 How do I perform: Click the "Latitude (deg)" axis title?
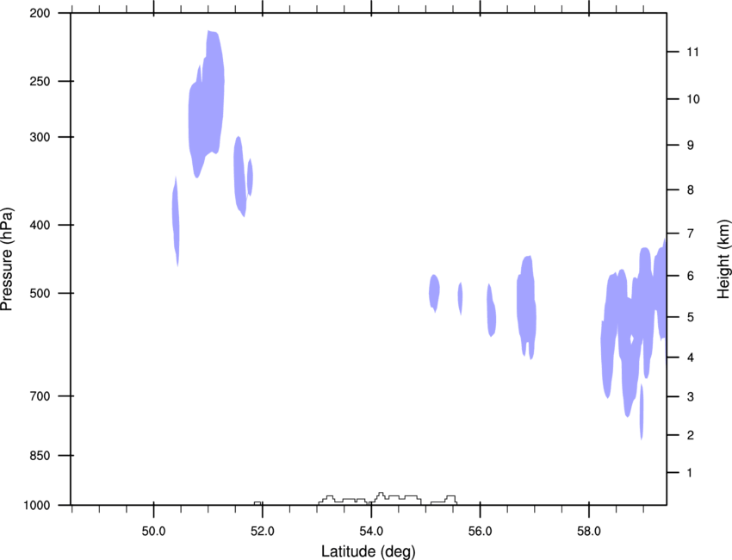(368, 551)
